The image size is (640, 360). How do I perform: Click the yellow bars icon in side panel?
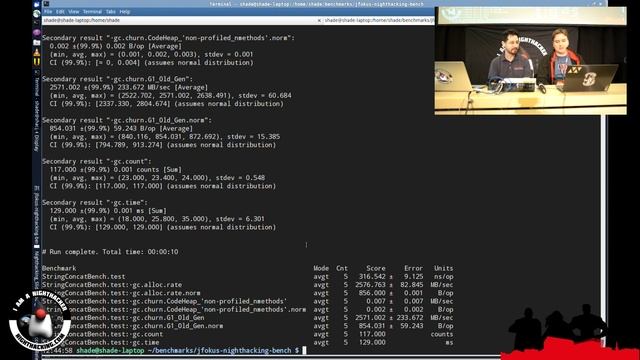pos(37,61)
